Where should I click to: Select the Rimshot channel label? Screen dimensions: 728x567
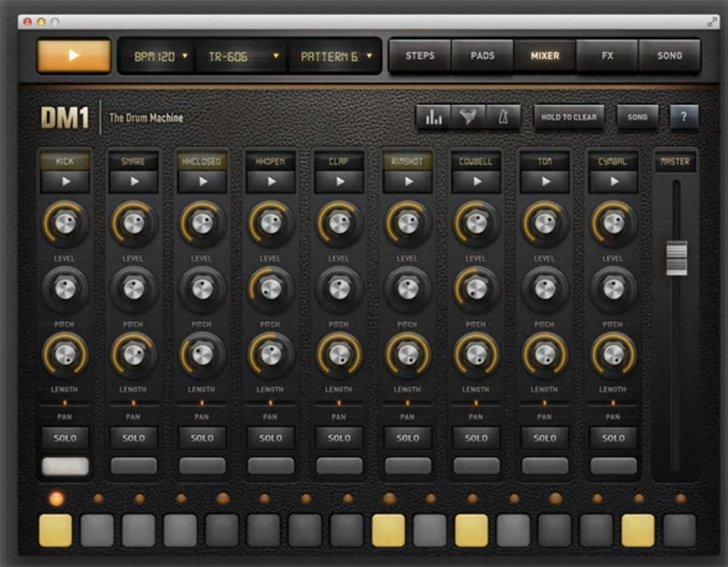click(x=408, y=161)
